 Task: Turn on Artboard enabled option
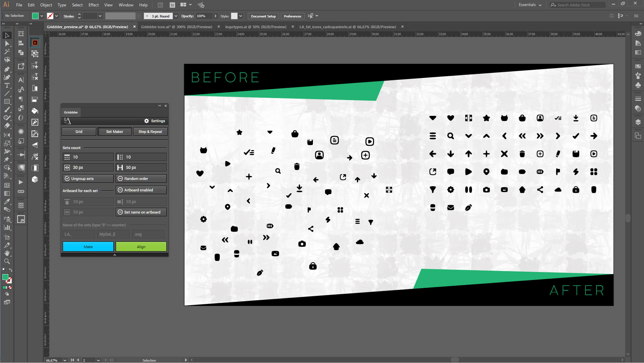tap(141, 190)
